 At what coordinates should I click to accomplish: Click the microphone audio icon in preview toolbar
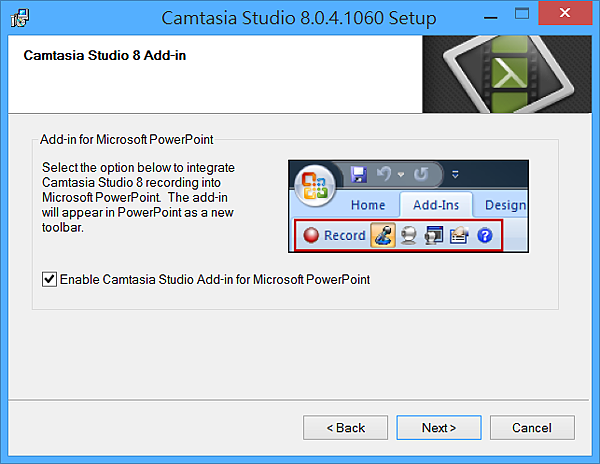[383, 235]
